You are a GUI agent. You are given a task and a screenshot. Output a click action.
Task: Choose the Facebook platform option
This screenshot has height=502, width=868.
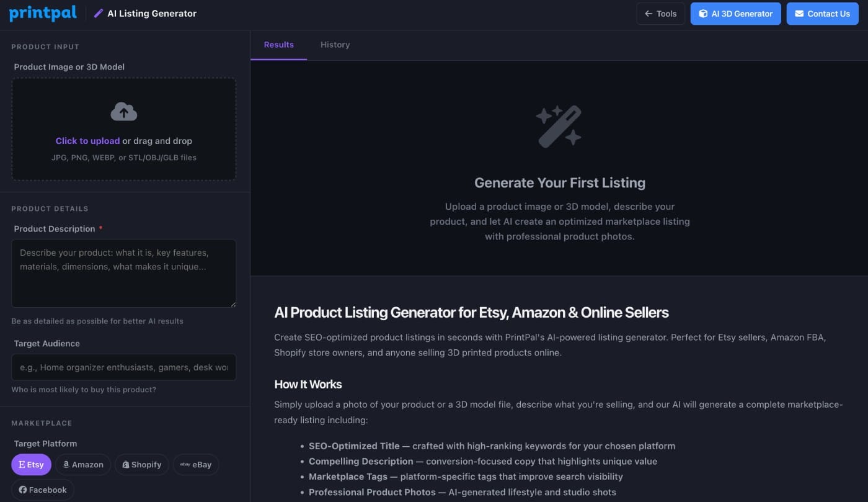pyautogui.click(x=42, y=490)
